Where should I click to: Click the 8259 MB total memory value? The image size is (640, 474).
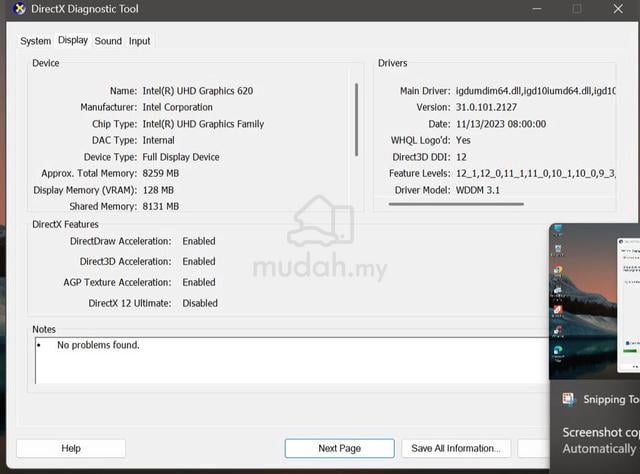[x=161, y=173]
